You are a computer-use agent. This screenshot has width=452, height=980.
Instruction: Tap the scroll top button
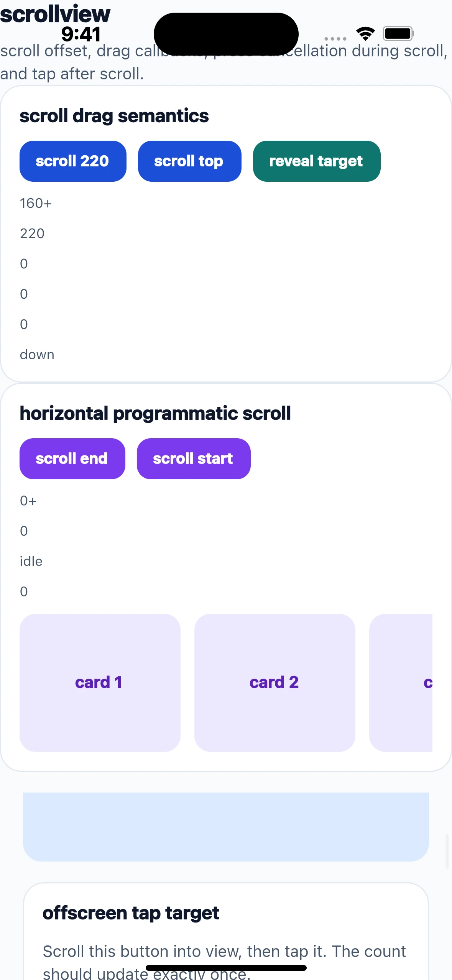189,161
